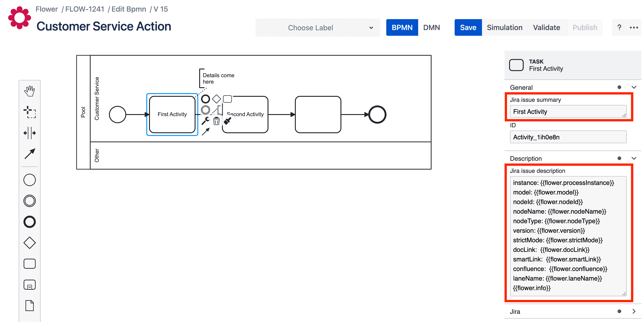The image size is (644, 322).
Task: Expand the Jira section chevron
Action: tap(634, 311)
